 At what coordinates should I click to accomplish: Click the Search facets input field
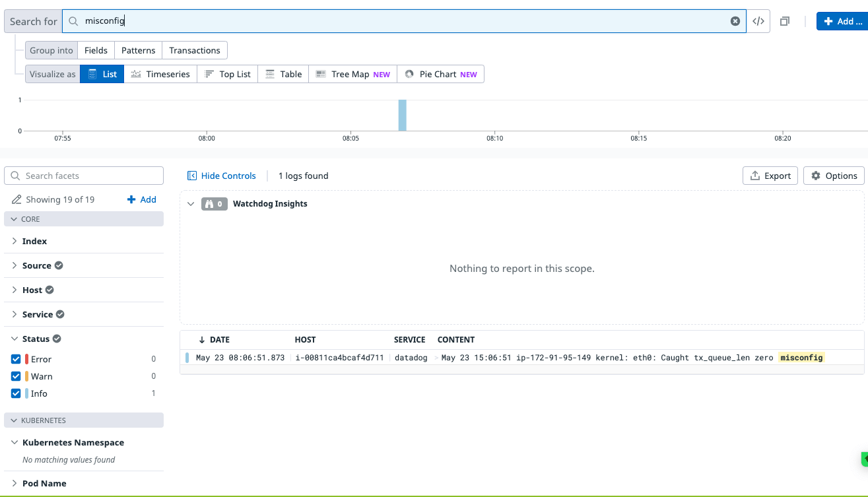pos(84,176)
